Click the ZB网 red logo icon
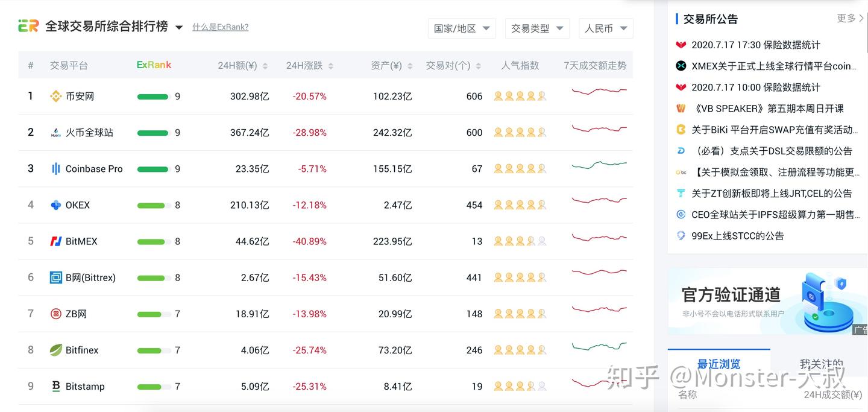This screenshot has width=868, height=412. coord(56,313)
